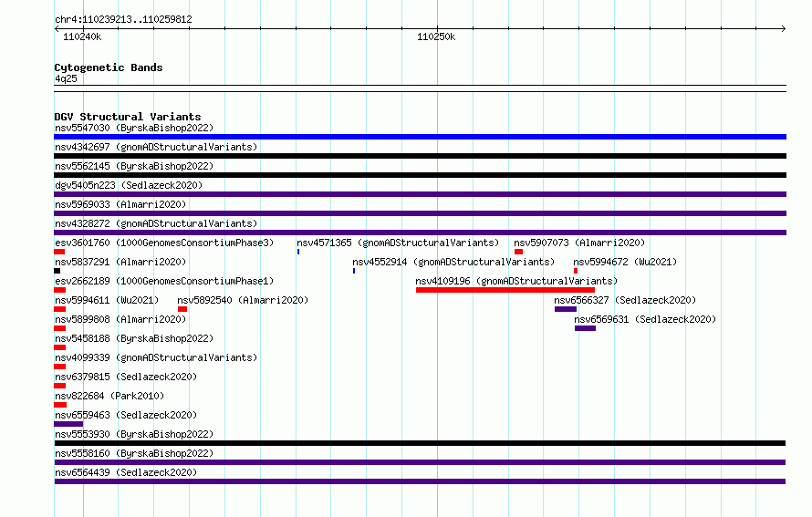The image size is (812, 517).
Task: Click nsv4099339 (gnomADStructuralVariants) label
Action: (x=156, y=357)
